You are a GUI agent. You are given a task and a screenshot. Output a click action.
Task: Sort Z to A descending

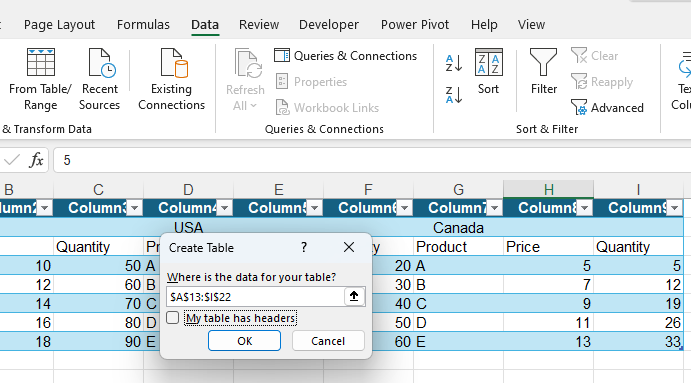tap(454, 95)
